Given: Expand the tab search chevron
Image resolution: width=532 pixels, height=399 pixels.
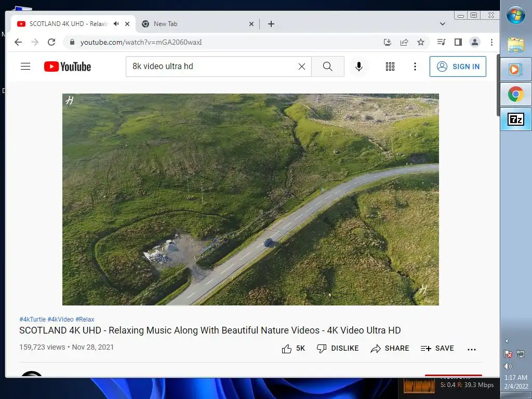Looking at the screenshot, I should click(443, 24).
